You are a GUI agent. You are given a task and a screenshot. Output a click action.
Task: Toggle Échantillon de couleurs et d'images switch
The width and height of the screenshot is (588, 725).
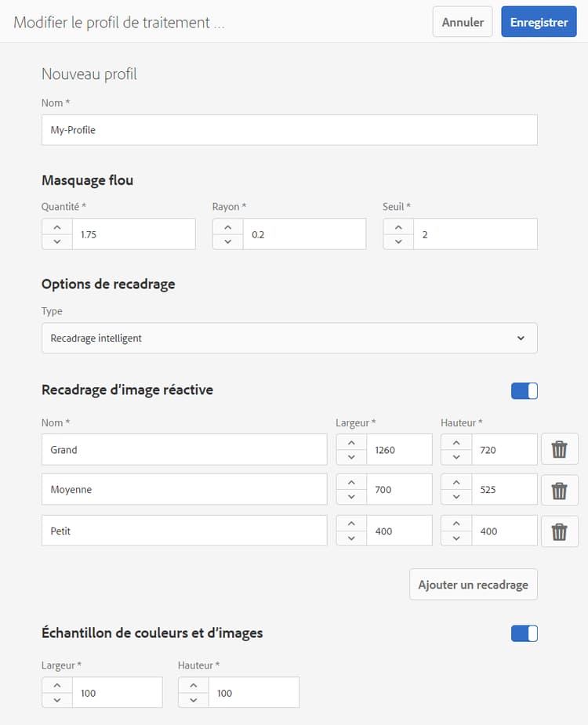524,633
